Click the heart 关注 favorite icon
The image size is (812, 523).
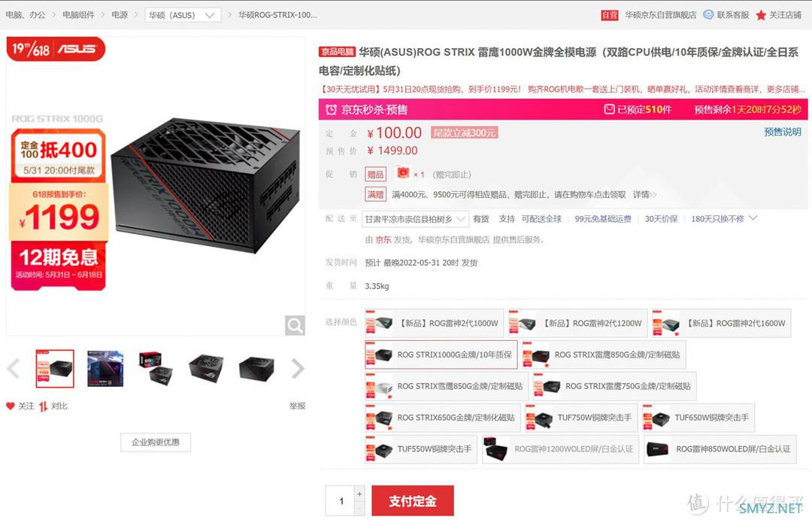tap(11, 406)
